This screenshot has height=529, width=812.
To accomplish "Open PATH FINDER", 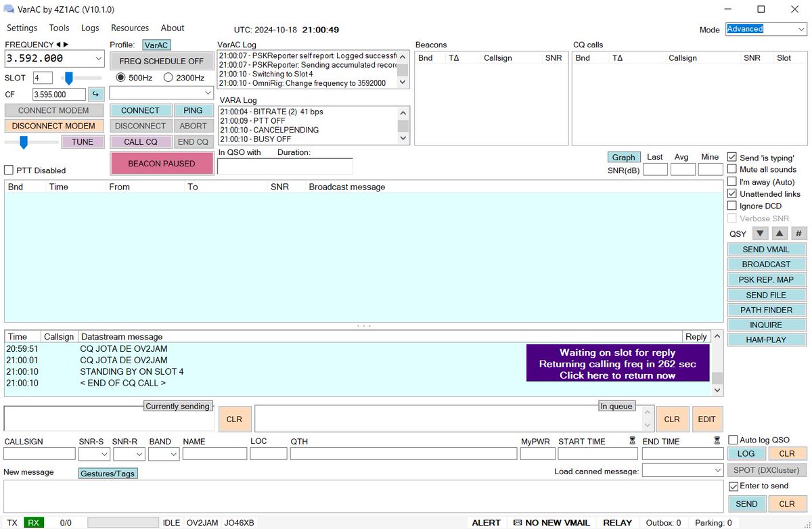I will coord(767,310).
